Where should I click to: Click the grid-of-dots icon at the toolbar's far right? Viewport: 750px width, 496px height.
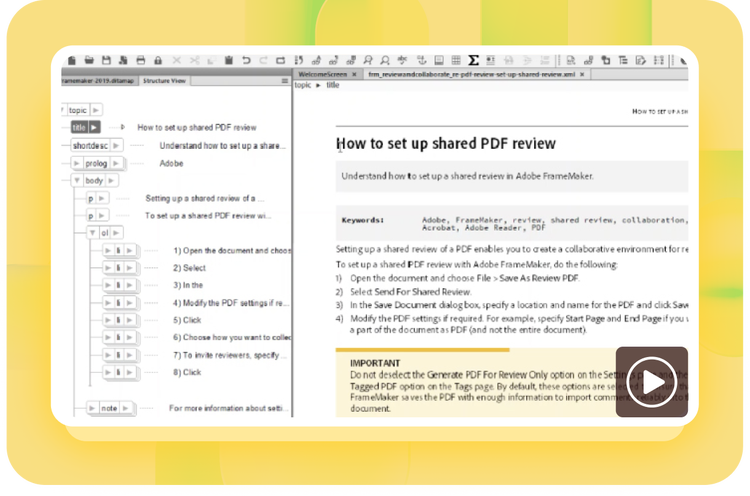coord(659,60)
